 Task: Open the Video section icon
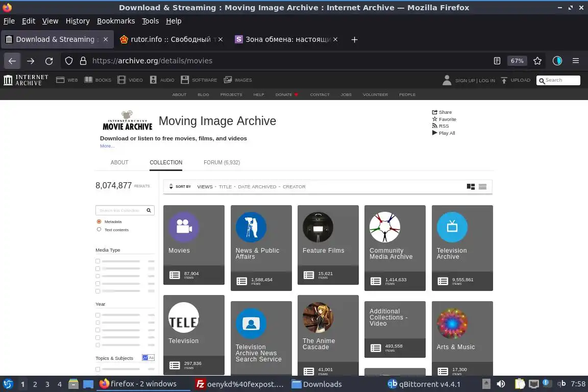coord(121,80)
